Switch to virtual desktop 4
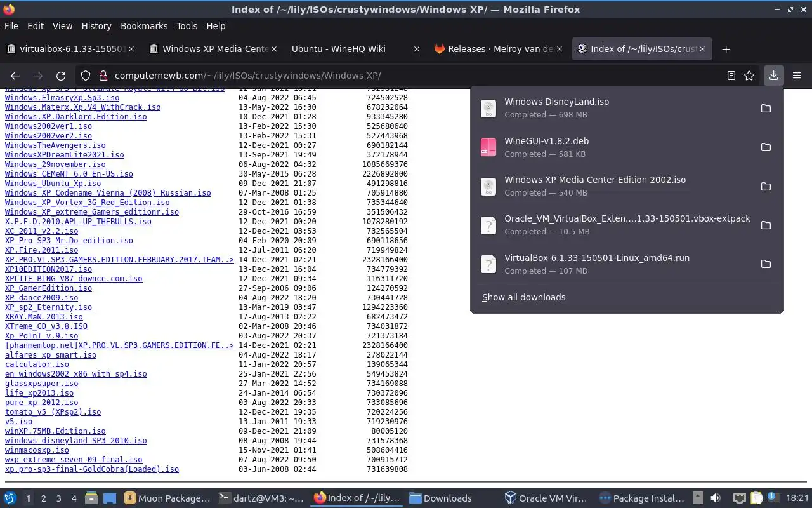 click(74, 498)
